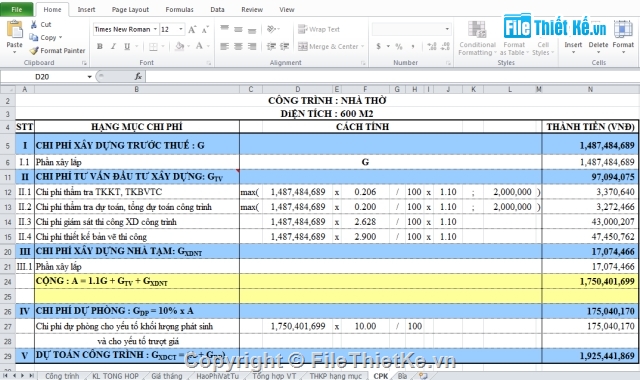Click into the formula bar
Image resolution: width=640 pixels, height=380 pixels.
[392, 76]
